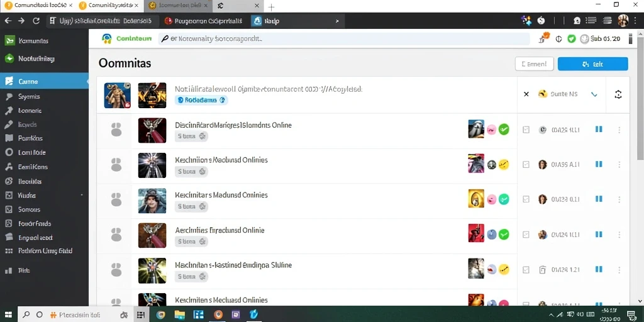Expand the Yiuds sidebar submenu
The image size is (644, 322).
tap(82, 195)
